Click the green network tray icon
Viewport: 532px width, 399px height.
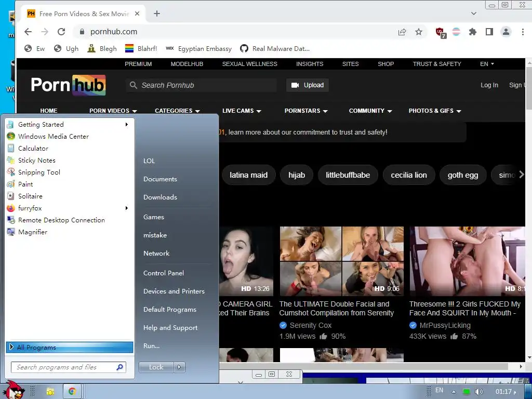click(467, 392)
